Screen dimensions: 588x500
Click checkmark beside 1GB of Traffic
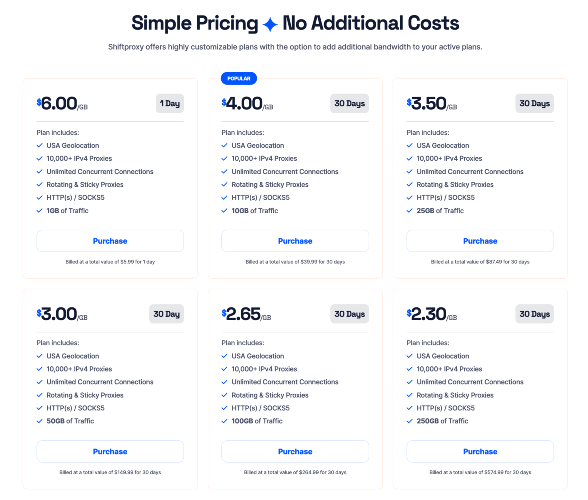(39, 210)
